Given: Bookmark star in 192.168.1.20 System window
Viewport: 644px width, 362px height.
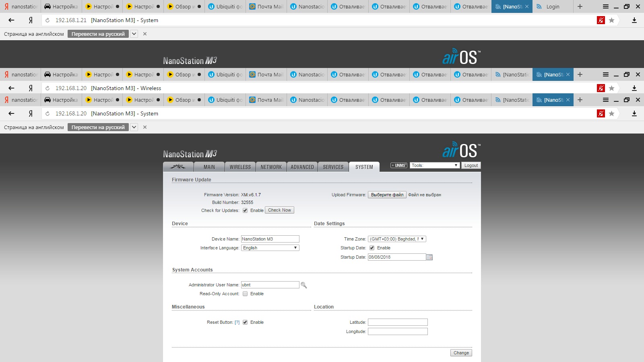Looking at the screenshot, I should 612,113.
